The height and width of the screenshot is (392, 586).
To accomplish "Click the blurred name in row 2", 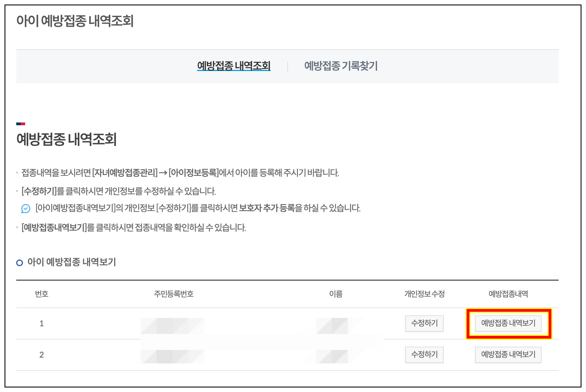I will [333, 356].
